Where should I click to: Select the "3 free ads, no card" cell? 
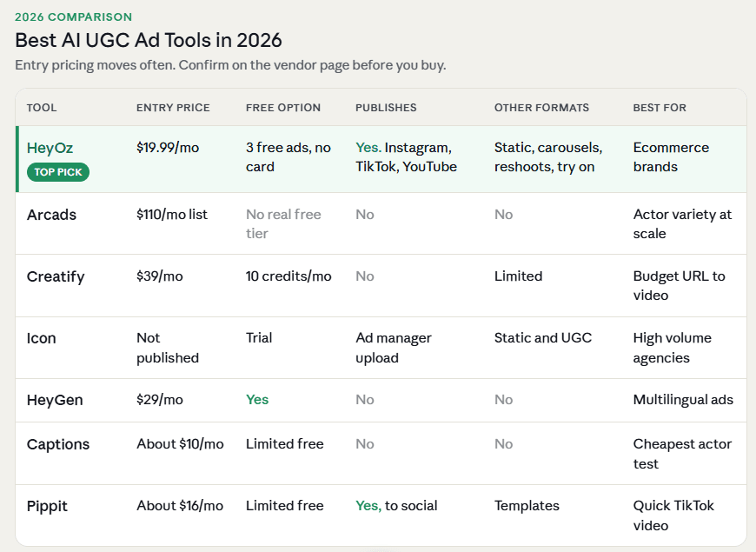288,156
